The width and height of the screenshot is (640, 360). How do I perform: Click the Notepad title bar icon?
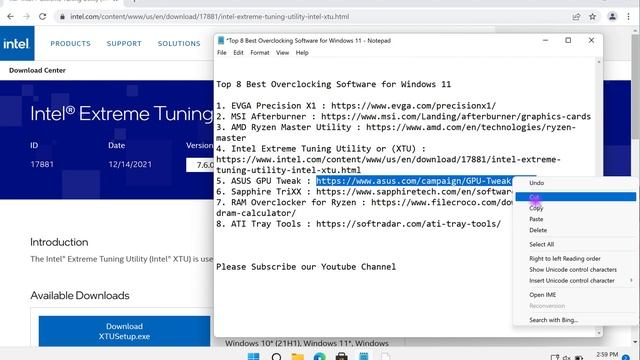click(221, 40)
